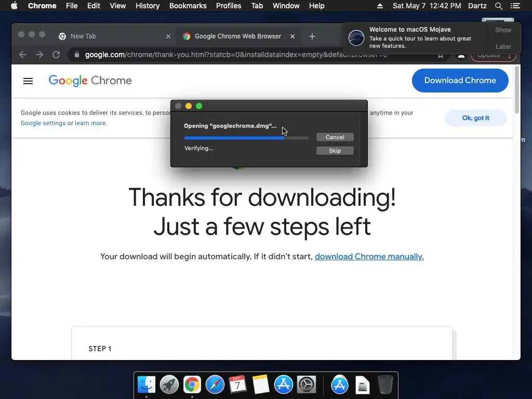Reload the current page

(56, 55)
